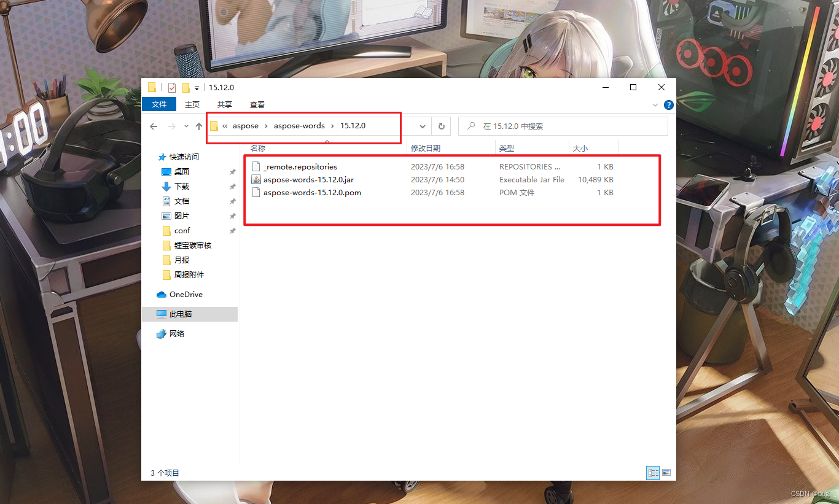Click the pin icon next to 下载
The image size is (839, 504).
point(232,187)
